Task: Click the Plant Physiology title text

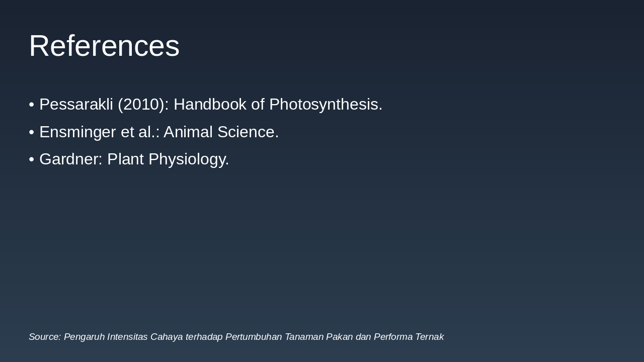Action: (x=168, y=159)
